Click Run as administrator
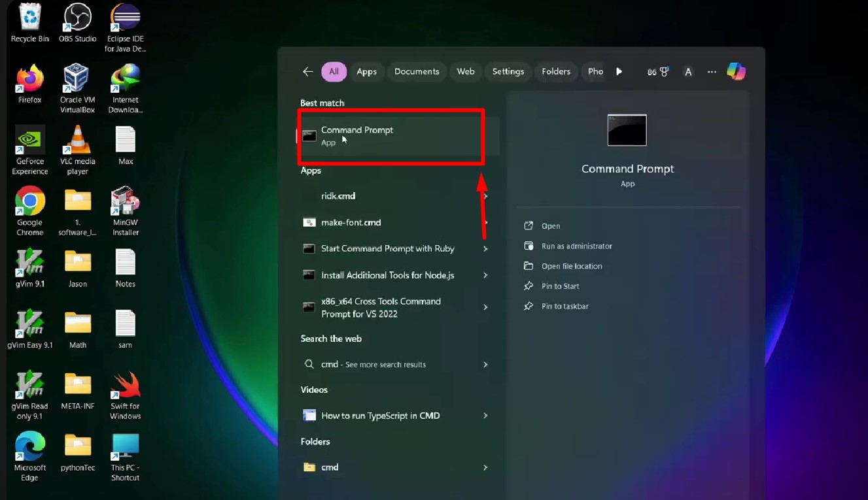868x500 pixels. pyautogui.click(x=576, y=246)
